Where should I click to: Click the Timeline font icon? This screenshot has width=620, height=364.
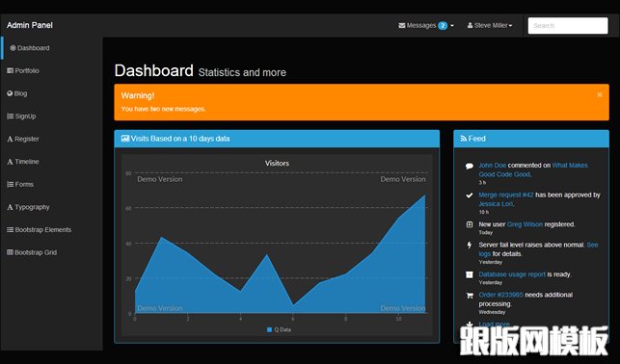[11, 162]
